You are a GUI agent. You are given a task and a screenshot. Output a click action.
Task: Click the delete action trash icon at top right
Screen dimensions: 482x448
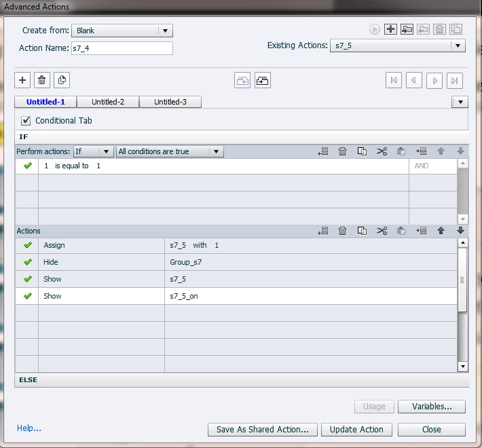coord(440,29)
